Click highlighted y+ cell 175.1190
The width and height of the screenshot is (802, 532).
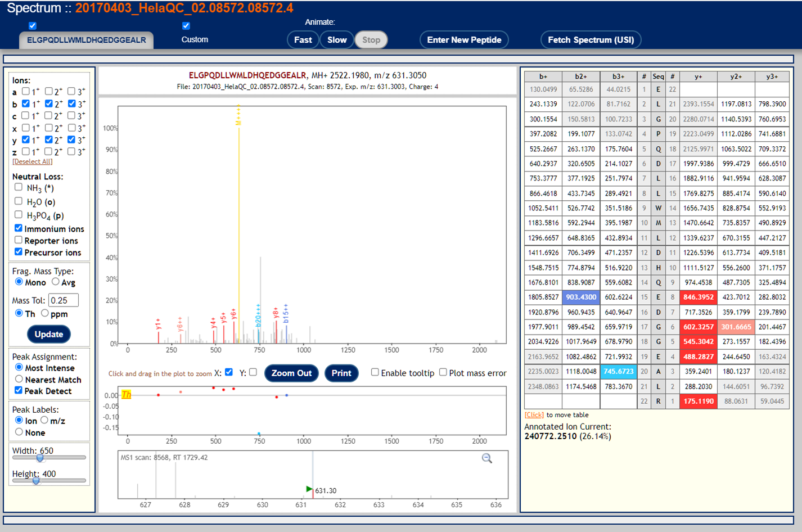tap(698, 401)
